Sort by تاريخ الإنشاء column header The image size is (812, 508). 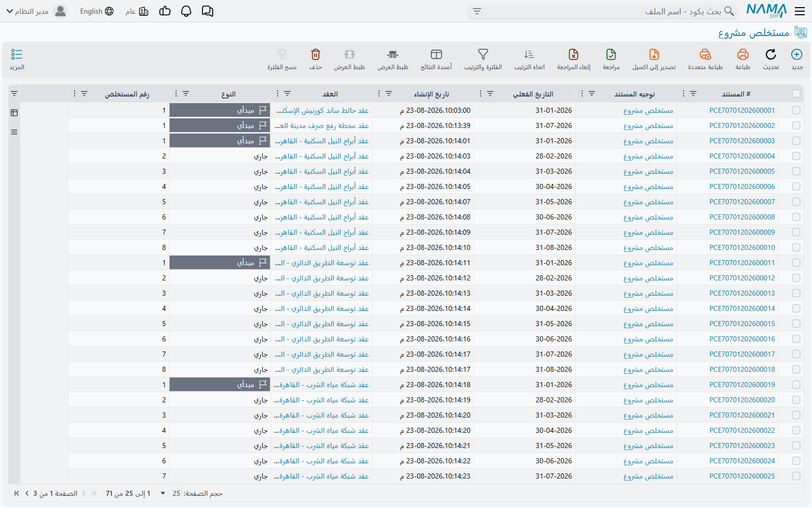(431, 94)
